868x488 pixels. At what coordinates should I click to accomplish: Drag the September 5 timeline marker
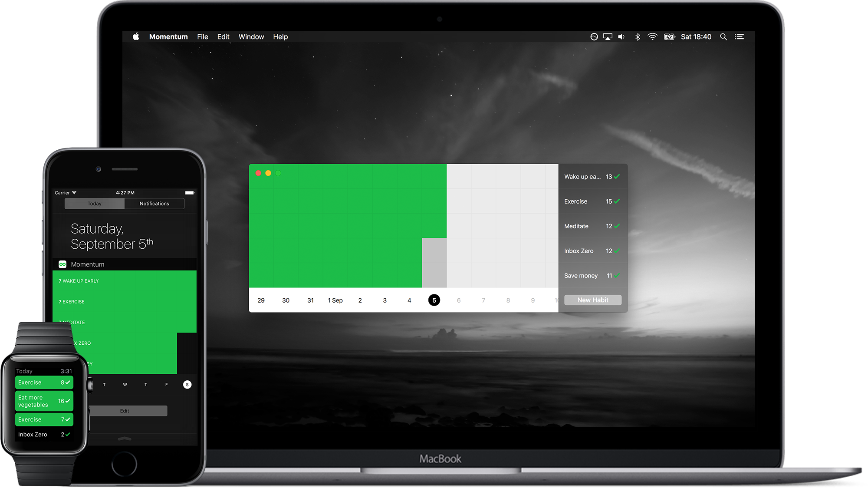434,300
